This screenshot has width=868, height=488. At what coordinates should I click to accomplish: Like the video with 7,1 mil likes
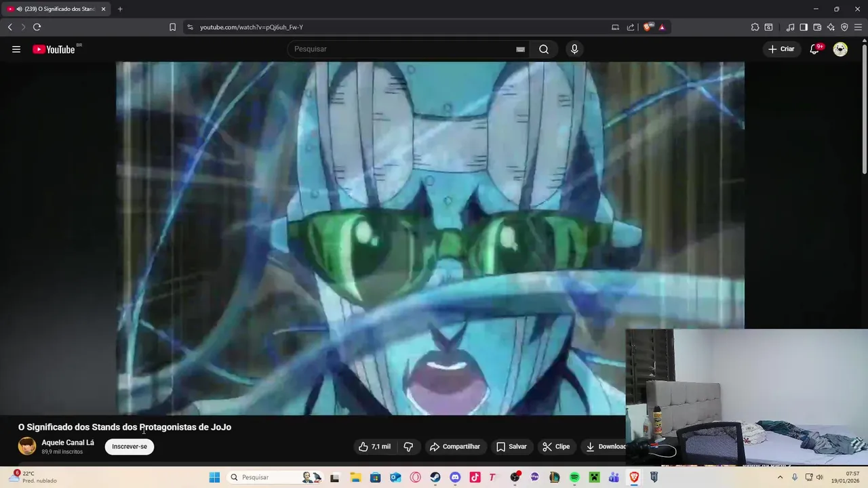(375, 447)
